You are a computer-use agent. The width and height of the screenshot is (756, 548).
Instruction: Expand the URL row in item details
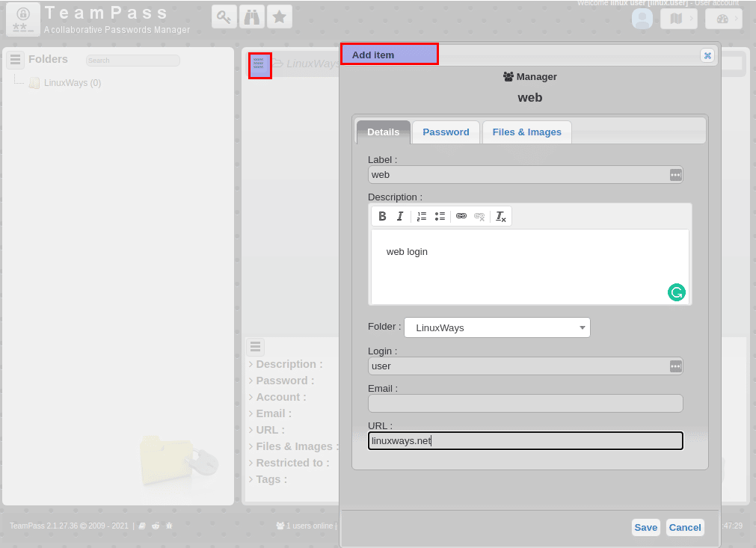(x=267, y=430)
